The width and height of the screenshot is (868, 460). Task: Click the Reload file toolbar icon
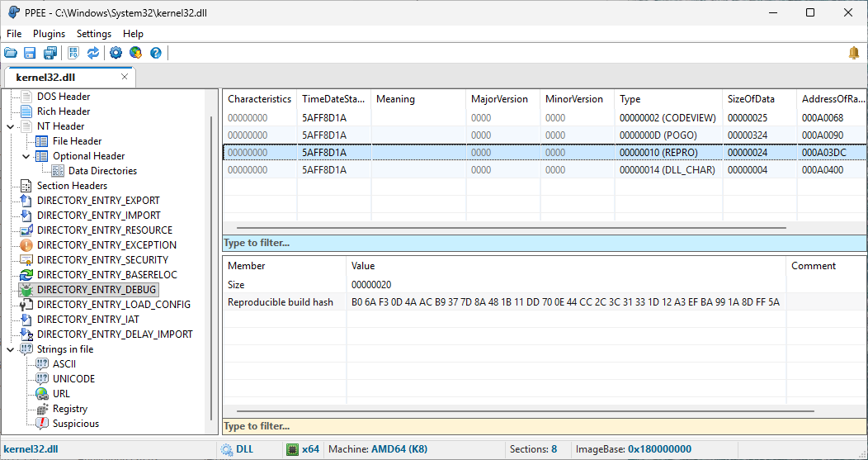(x=93, y=53)
